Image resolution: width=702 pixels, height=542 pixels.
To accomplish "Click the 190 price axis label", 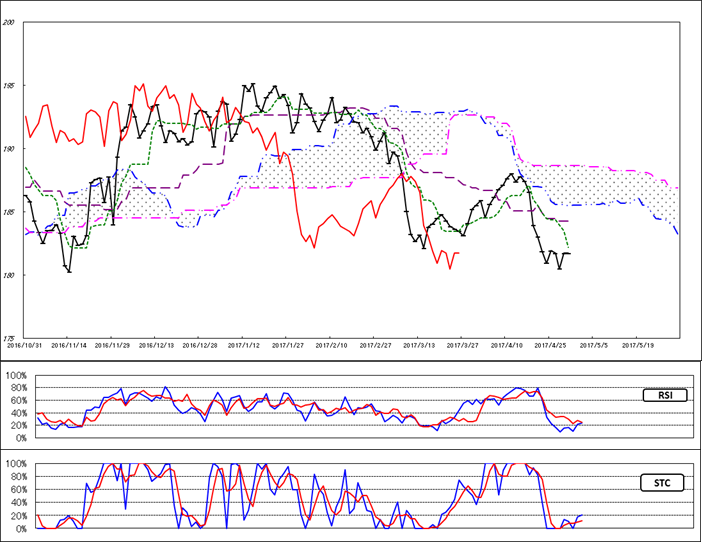I will [x=9, y=149].
